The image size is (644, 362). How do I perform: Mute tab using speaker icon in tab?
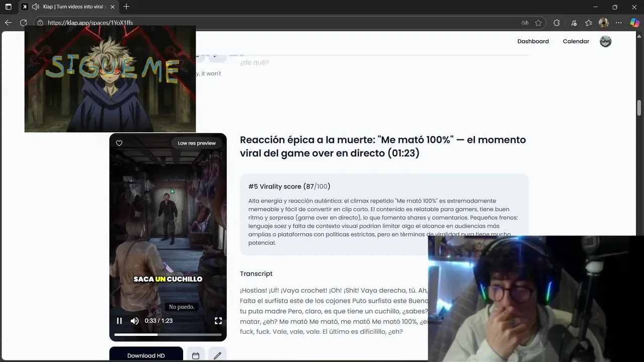pos(35,7)
